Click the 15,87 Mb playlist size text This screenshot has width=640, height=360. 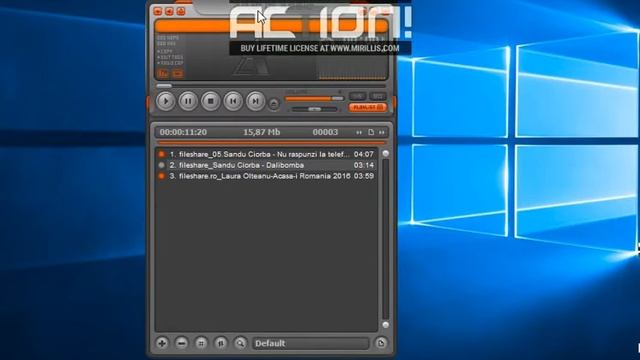click(x=262, y=132)
